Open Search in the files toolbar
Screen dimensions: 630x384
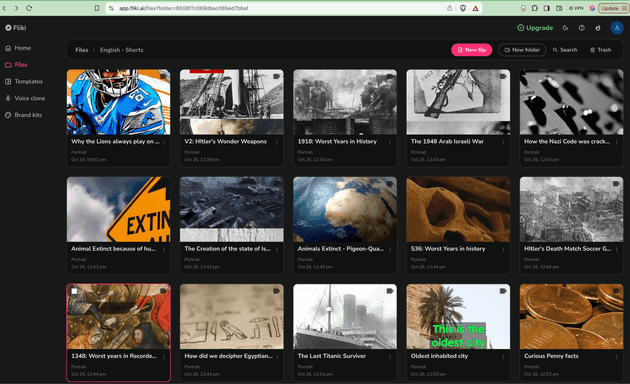tap(565, 50)
